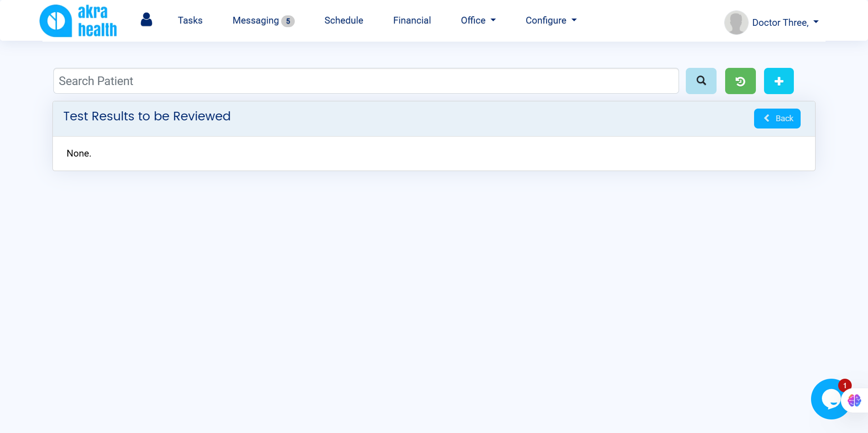Click the magnifier search button
This screenshot has width=868, height=433.
[x=701, y=81]
